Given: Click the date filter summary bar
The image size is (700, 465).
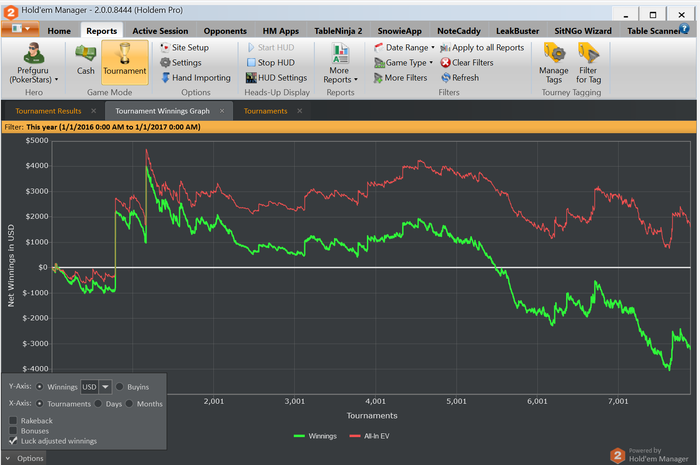Looking at the screenshot, I should (349, 127).
